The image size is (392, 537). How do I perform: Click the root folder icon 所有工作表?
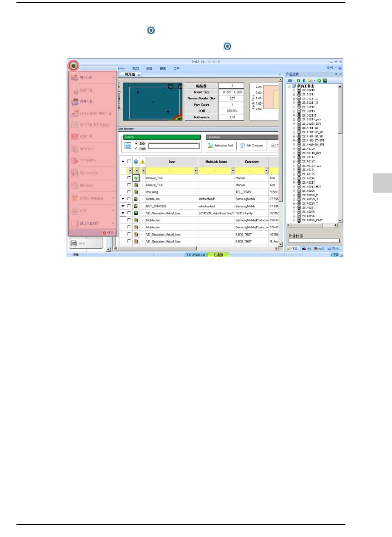[294, 86]
